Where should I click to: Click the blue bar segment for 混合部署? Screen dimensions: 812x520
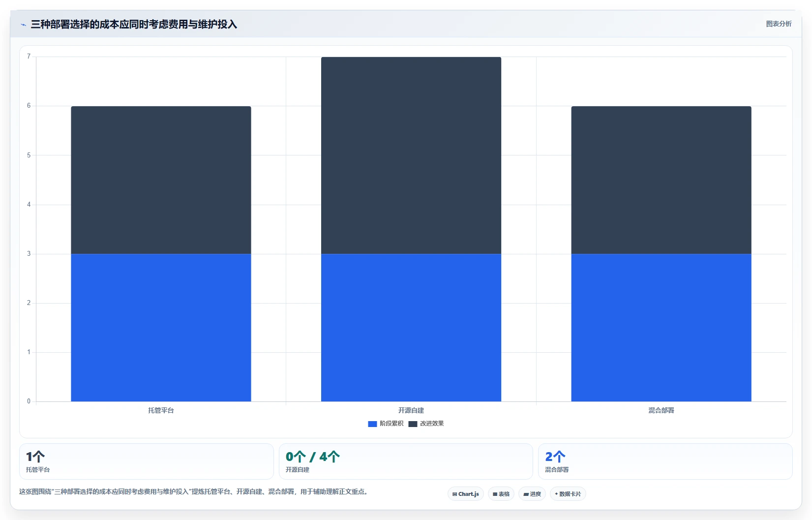coord(661,328)
